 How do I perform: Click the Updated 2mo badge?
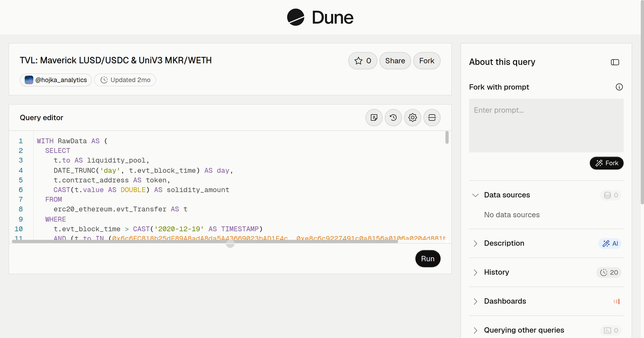(x=125, y=80)
